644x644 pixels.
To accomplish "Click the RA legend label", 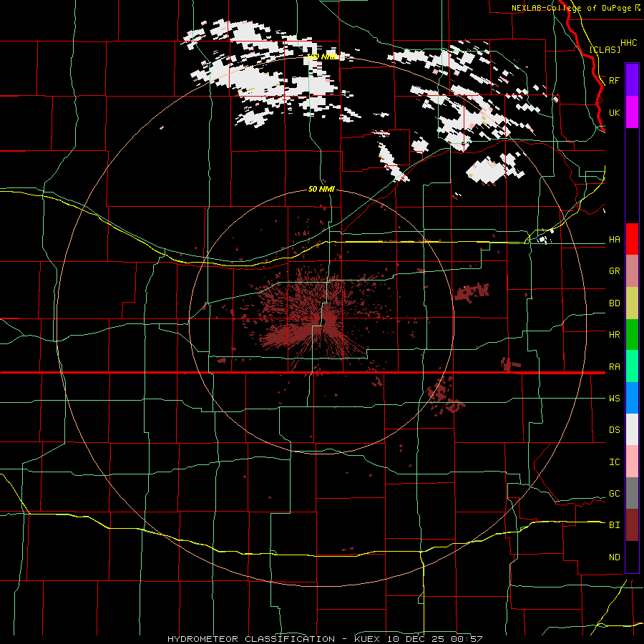I will click(615, 366).
